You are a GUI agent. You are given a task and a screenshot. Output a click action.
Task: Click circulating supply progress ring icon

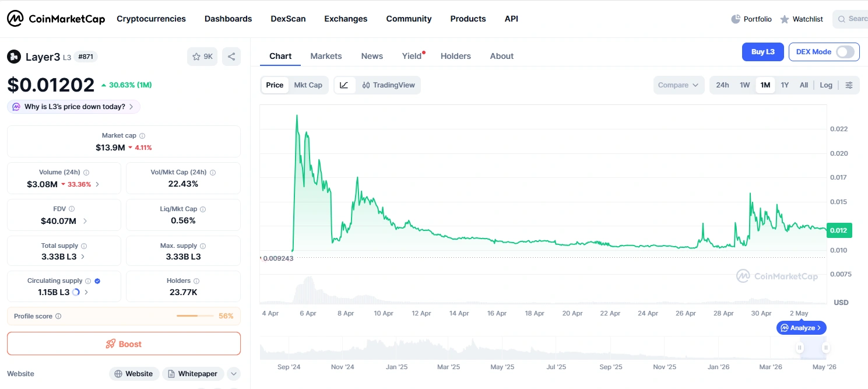tap(76, 292)
